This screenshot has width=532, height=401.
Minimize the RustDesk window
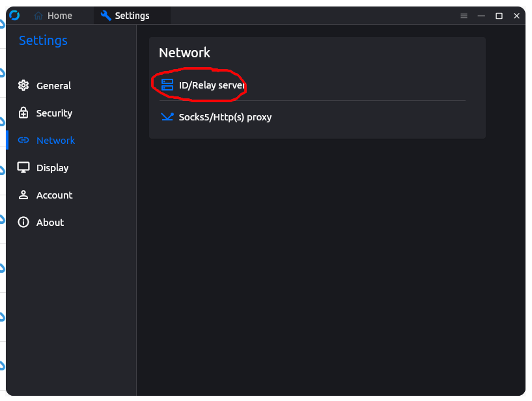481,16
